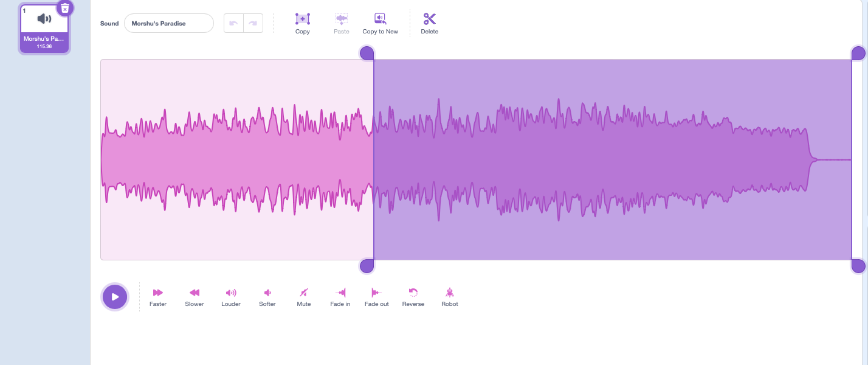The image size is (868, 365).
Task: Apply the Slower sound effect
Action: 195,293
